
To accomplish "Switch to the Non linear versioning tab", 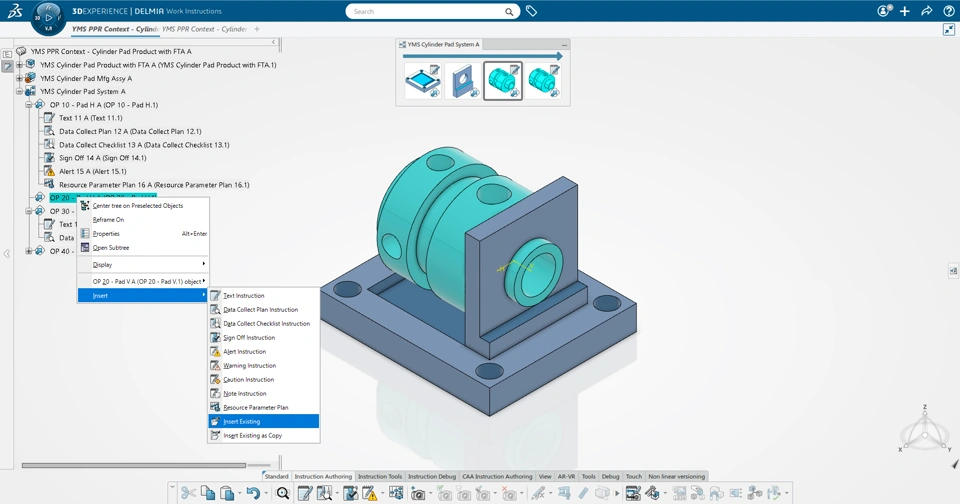I will pyautogui.click(x=677, y=476).
